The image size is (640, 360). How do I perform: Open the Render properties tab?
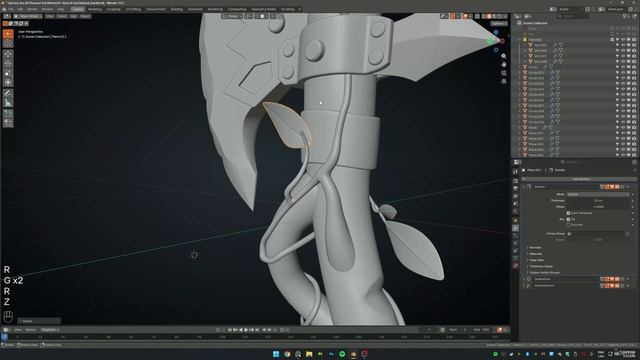(x=516, y=181)
